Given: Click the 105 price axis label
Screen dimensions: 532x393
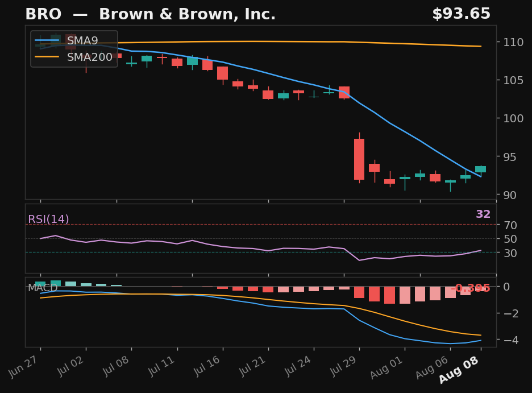Looking at the screenshot, I should [514, 80].
